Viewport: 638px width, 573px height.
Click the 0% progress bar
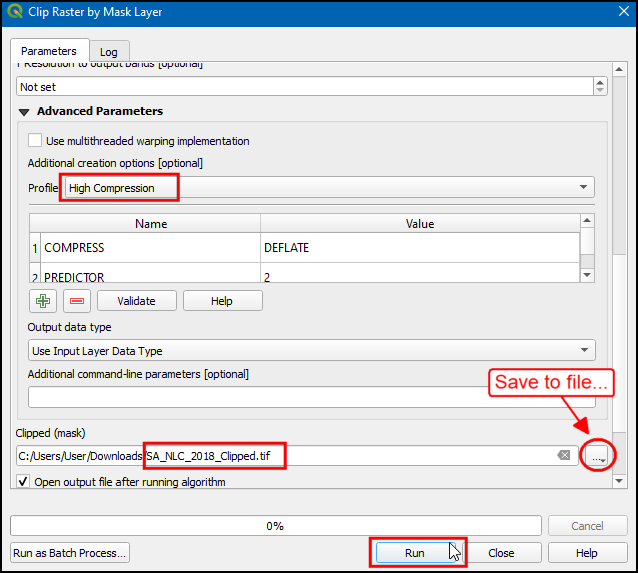pyautogui.click(x=275, y=526)
